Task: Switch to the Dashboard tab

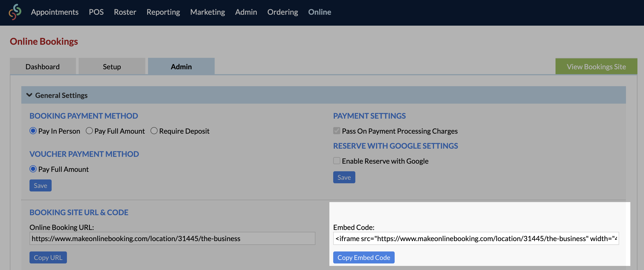Action: click(43, 67)
